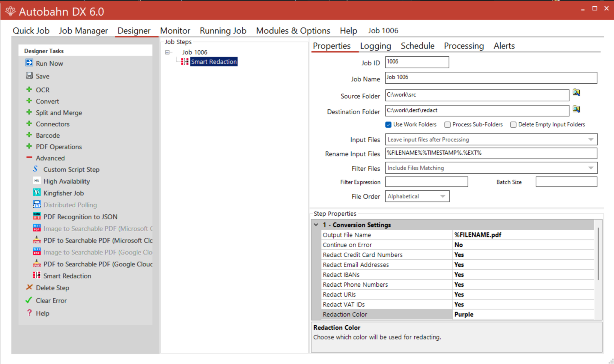The height and width of the screenshot is (364, 614).
Task: Select the Smart Redaction step icon in sidebar
Action: pos(37,276)
